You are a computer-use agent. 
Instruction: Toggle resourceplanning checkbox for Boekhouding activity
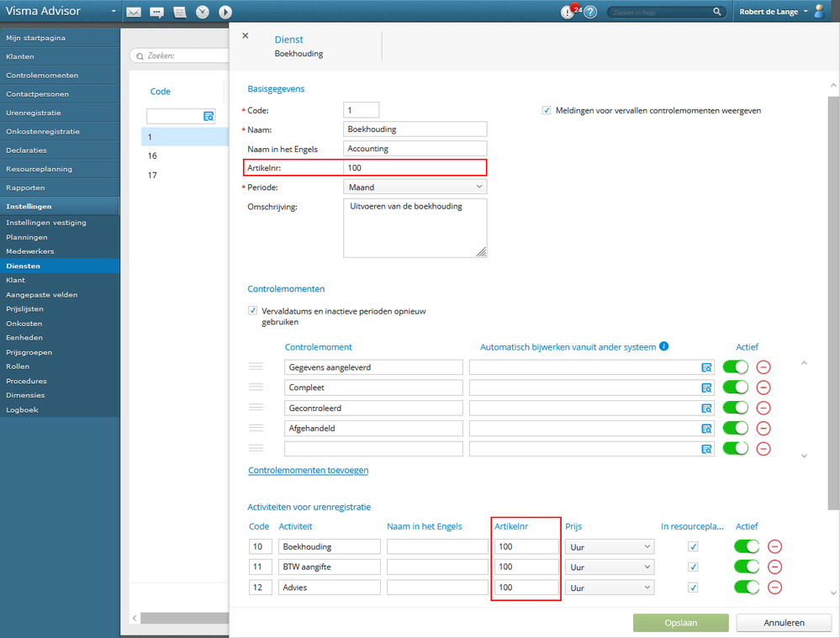(x=693, y=546)
